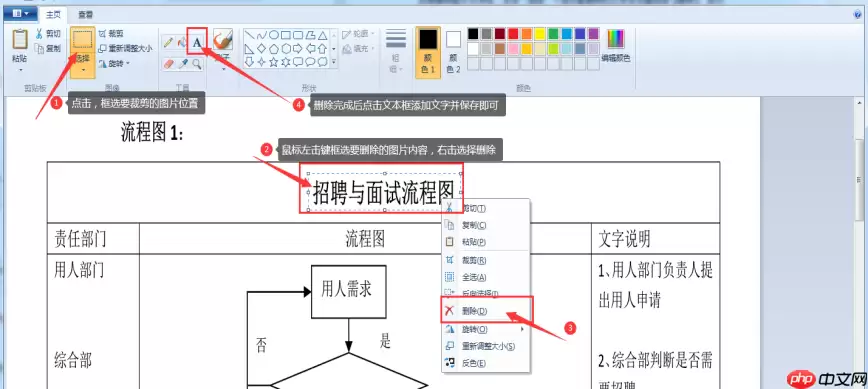The image size is (868, 389).
Task: Open the Rotate (旋转) ribbon dropdown
Action: 114,64
